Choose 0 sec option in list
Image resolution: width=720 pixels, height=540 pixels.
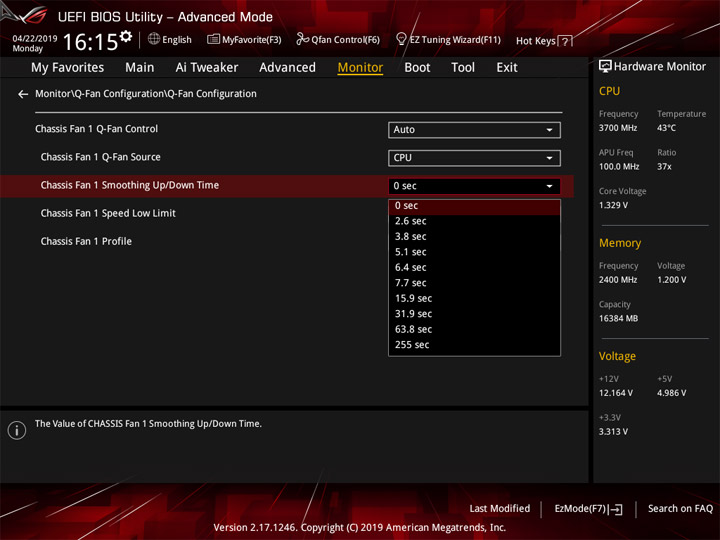click(474, 206)
